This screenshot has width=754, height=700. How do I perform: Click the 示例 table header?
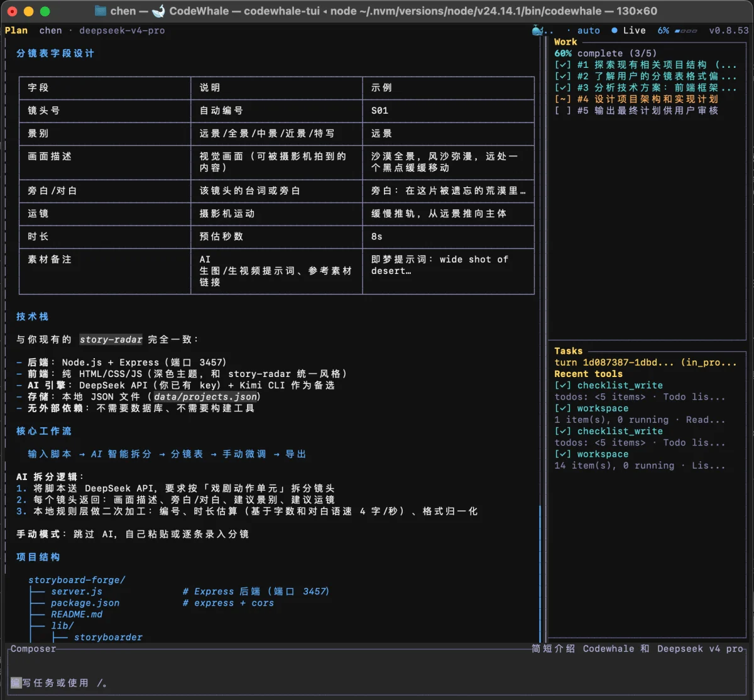point(381,87)
